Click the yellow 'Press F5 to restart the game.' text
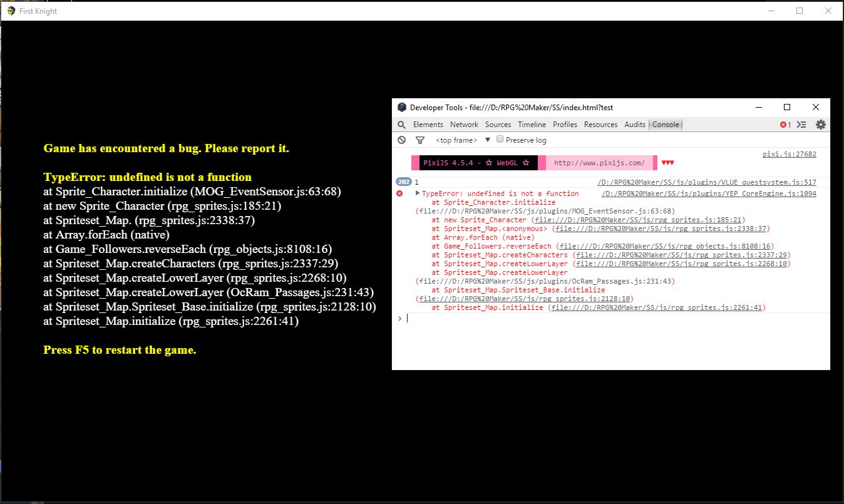The width and height of the screenshot is (844, 504). pyautogui.click(x=120, y=350)
